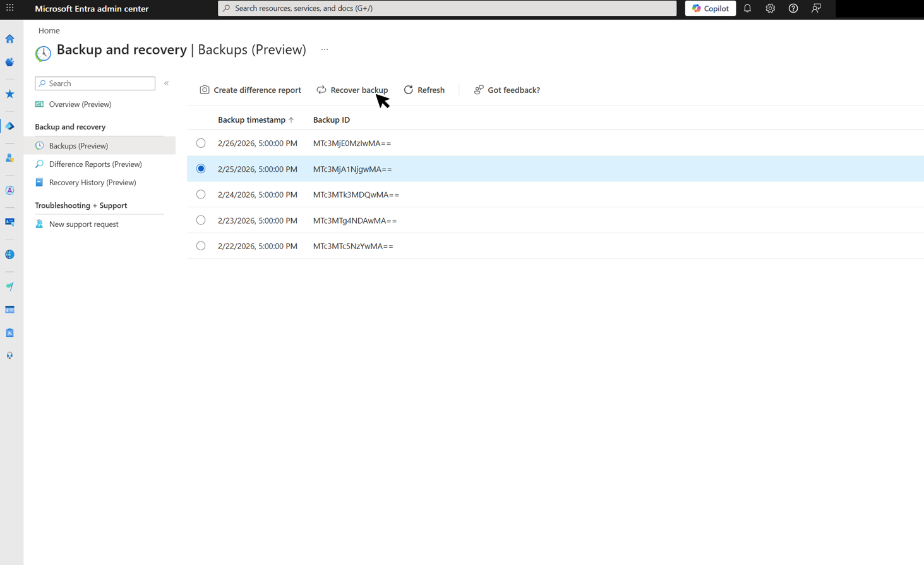Viewport: 924px width, 565px height.
Task: Click the settings gear in the top bar
Action: [x=770, y=8]
